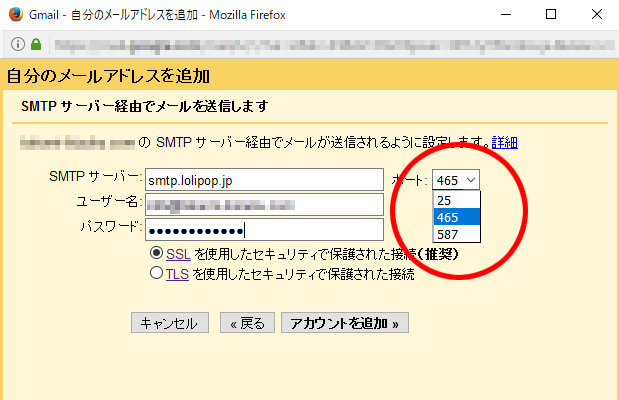Choose port 465 from the list
This screenshot has height=400, width=619.
457,217
